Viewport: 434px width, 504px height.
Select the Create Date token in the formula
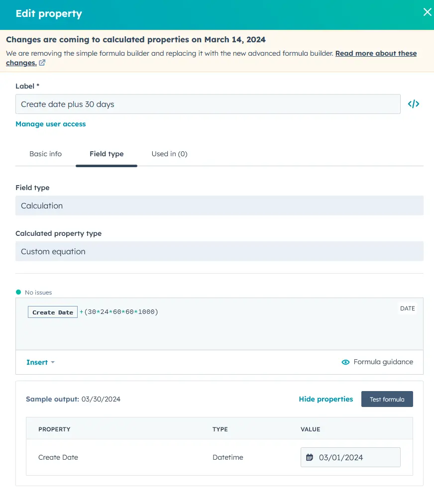pos(52,312)
